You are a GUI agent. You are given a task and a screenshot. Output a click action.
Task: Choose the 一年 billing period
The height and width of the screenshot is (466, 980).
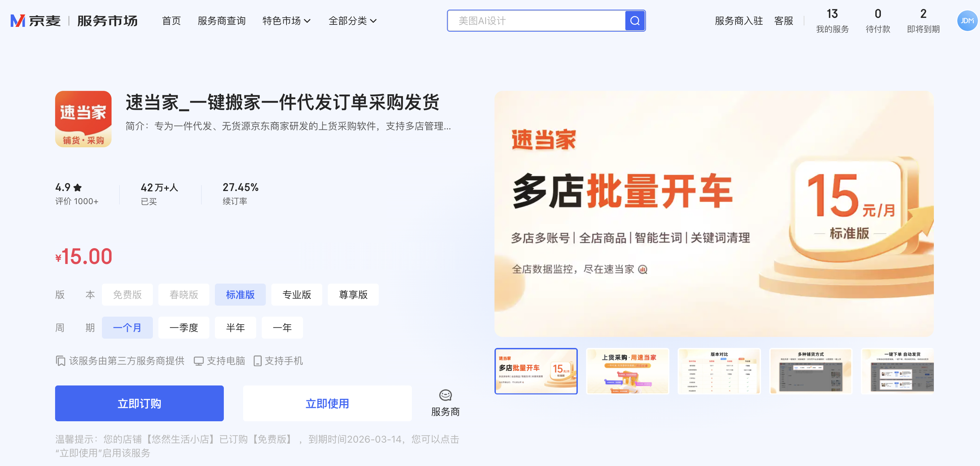tap(282, 328)
